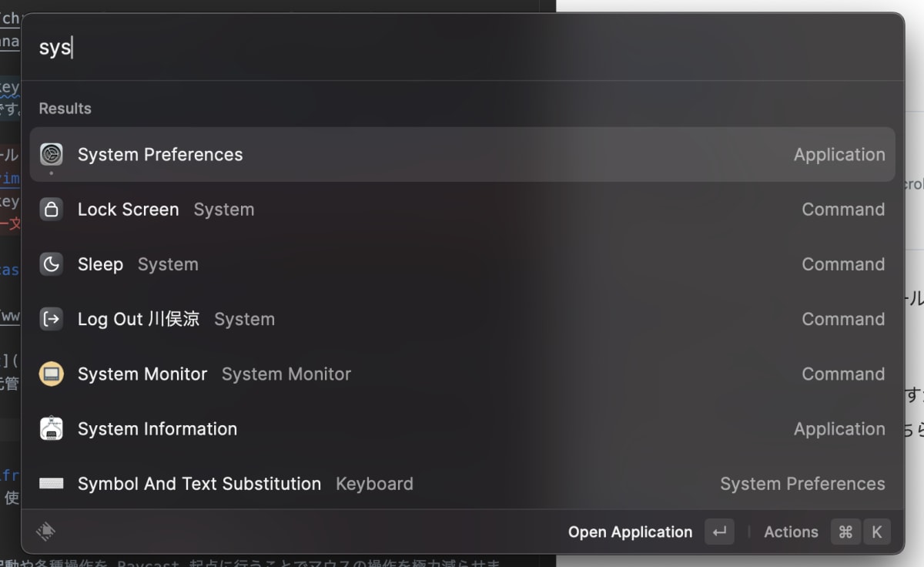
Task: Click the command key symbol beside Actions
Action: pyautogui.click(x=845, y=532)
